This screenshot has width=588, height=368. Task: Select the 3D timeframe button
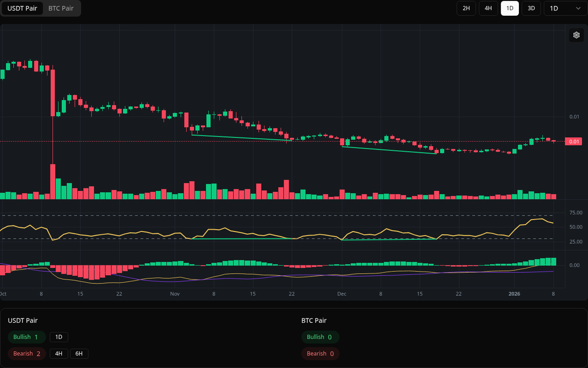tap(531, 8)
